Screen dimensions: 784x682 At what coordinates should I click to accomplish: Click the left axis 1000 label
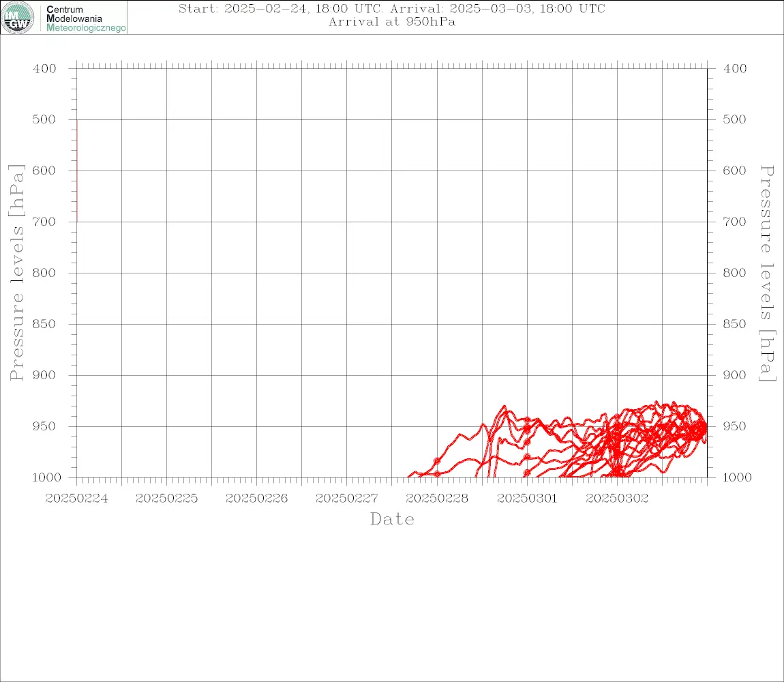pyautogui.click(x=46, y=477)
